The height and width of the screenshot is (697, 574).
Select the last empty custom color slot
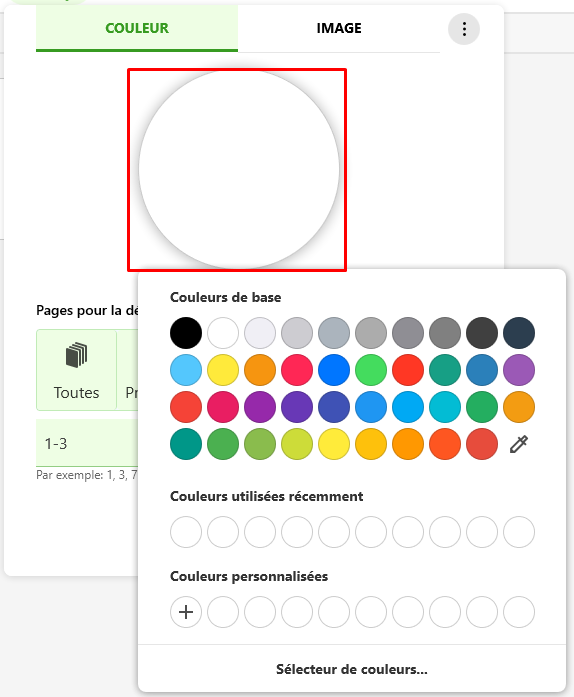tap(519, 612)
